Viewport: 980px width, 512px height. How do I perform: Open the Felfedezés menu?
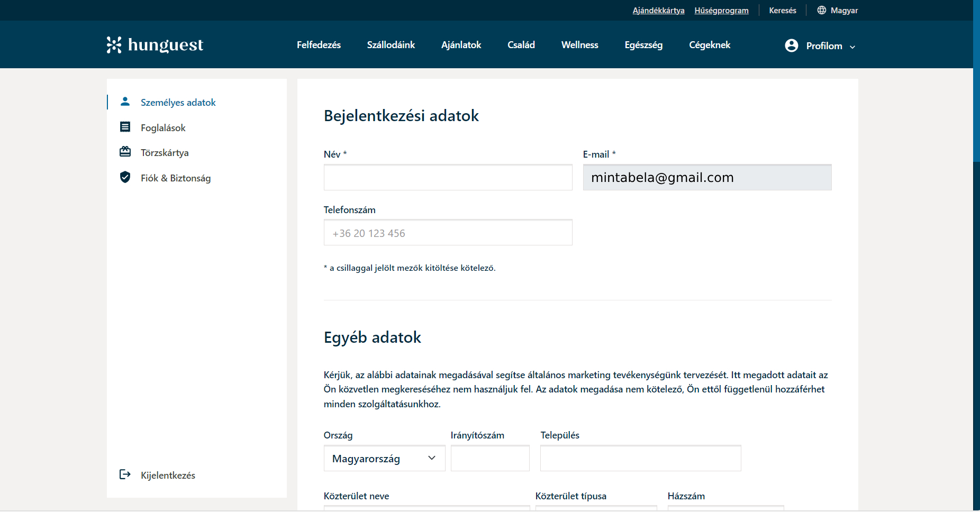pos(319,45)
